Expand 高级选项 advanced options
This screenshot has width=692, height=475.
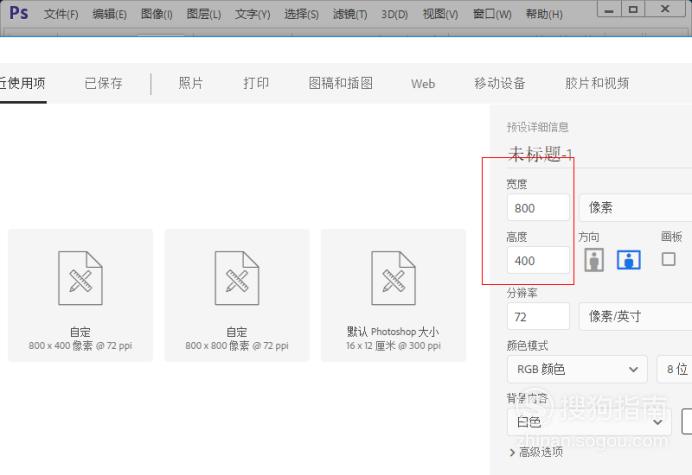point(536,452)
